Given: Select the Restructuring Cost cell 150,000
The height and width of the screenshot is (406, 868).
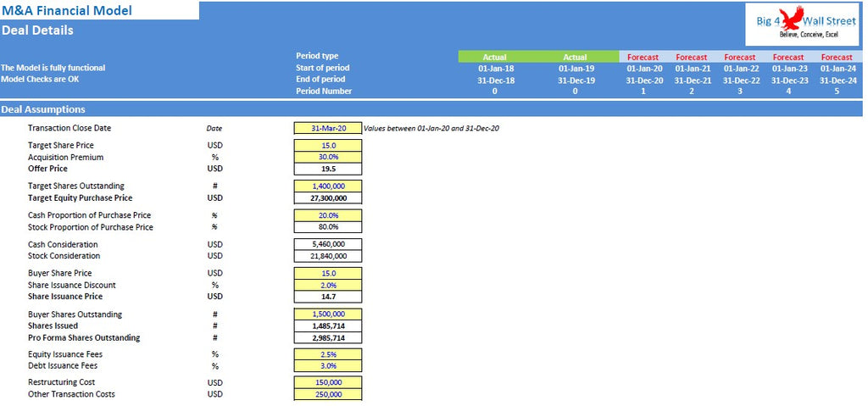Looking at the screenshot, I should tap(327, 383).
